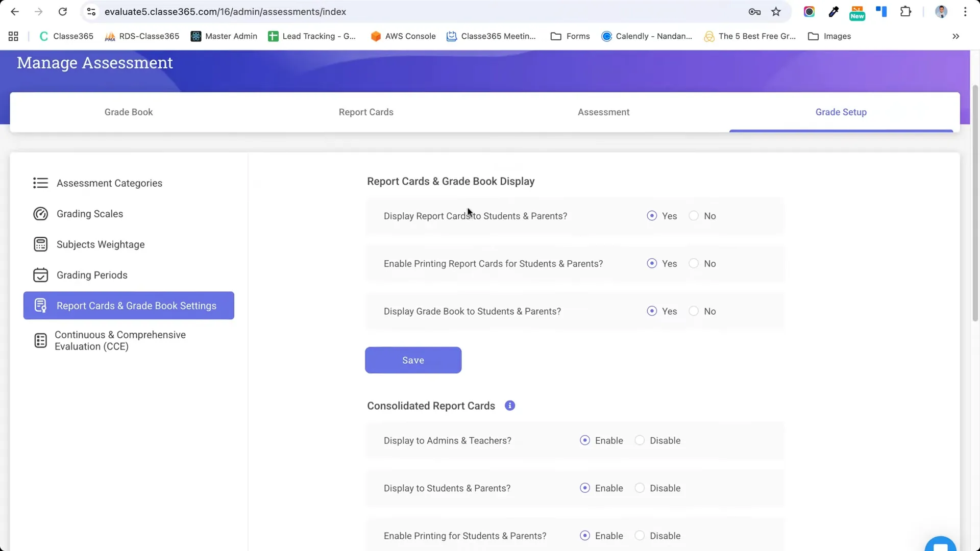The height and width of the screenshot is (551, 980).
Task: Click inside the address bar
Action: 306,11
